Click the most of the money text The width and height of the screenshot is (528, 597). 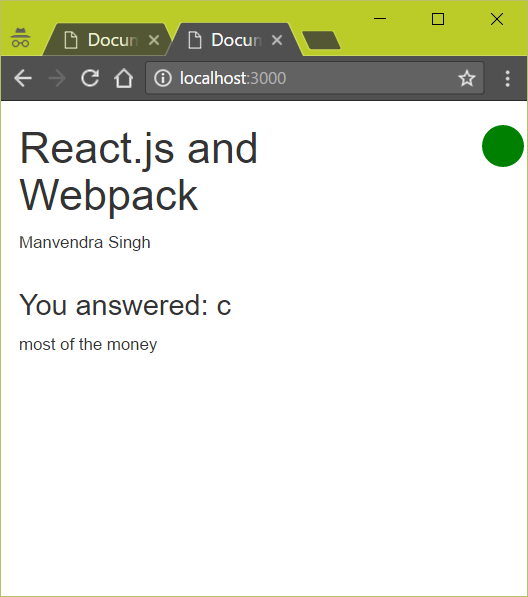click(x=88, y=345)
